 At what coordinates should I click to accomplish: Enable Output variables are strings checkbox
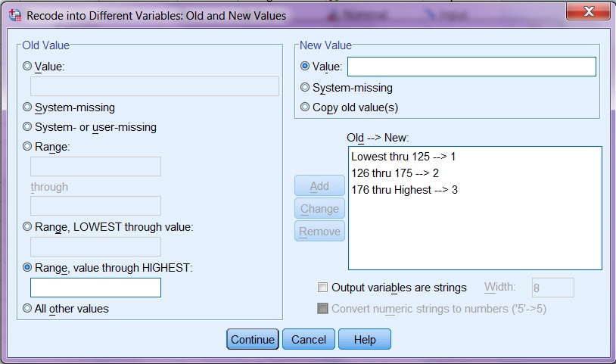coord(323,288)
